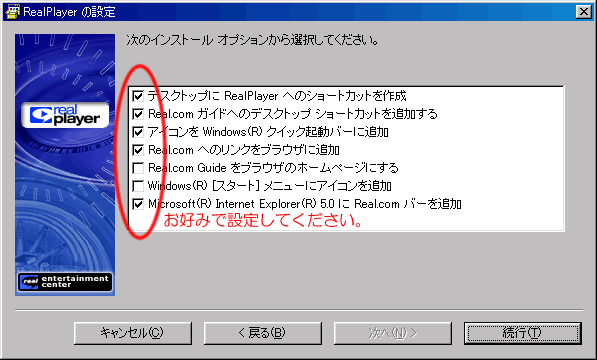Click the デスクトップに RealPlayer shortcut label text

(x=277, y=96)
